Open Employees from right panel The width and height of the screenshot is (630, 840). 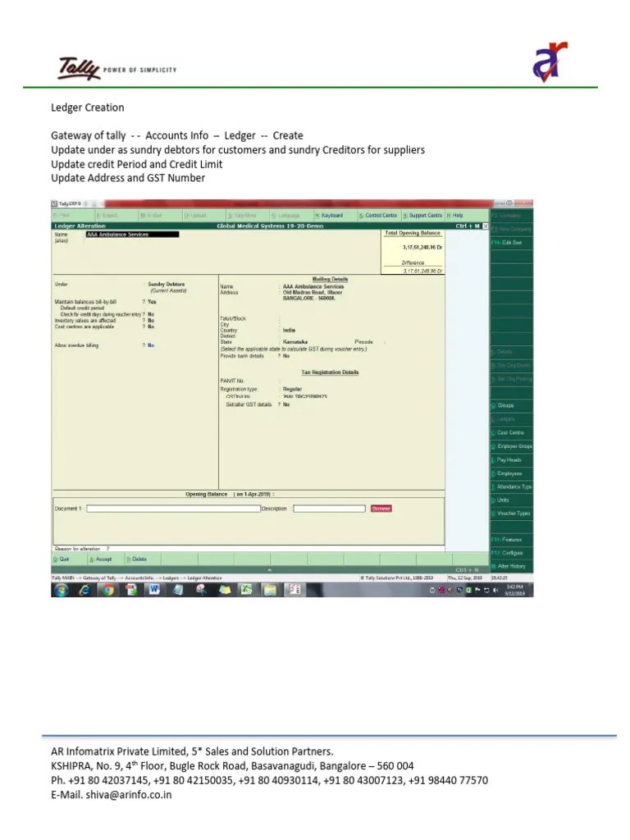512,473
